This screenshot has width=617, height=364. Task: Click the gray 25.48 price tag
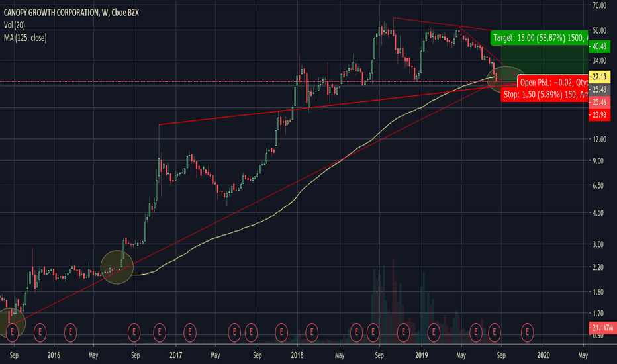599,90
